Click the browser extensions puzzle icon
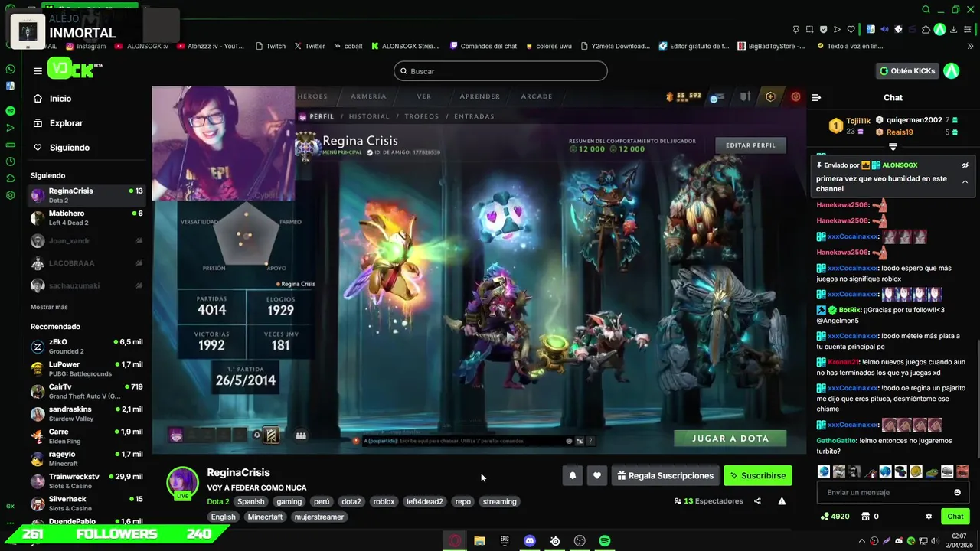 (926, 29)
